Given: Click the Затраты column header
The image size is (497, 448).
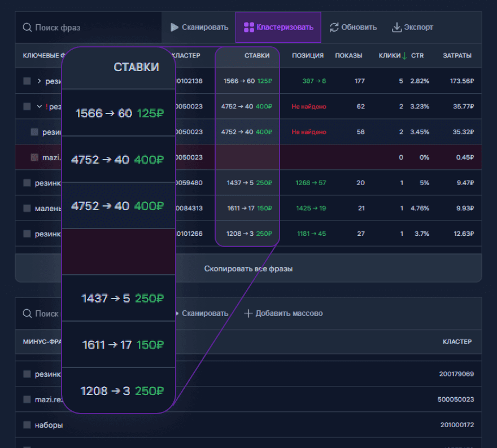Looking at the screenshot, I should (x=457, y=55).
